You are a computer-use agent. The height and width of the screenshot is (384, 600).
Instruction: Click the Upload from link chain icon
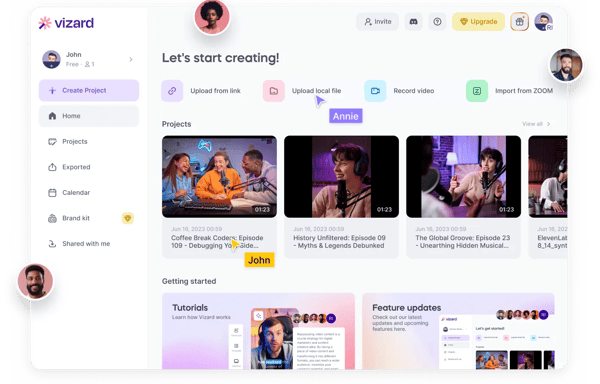pos(172,91)
